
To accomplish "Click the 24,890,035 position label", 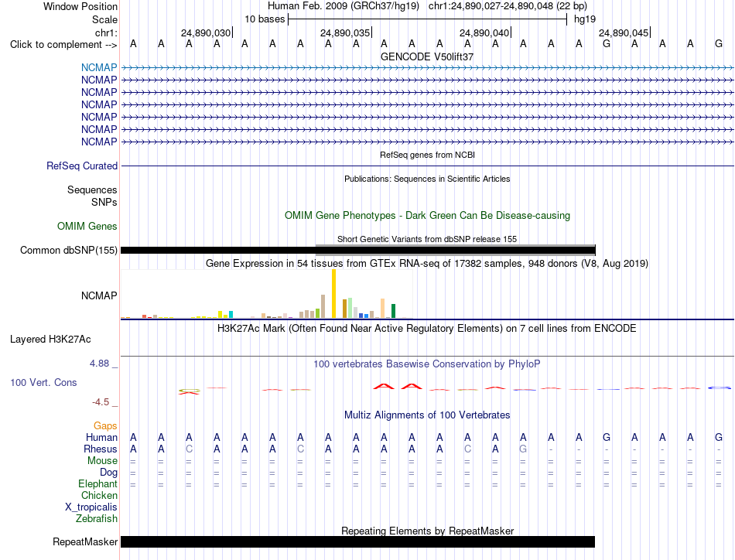I will (x=345, y=32).
